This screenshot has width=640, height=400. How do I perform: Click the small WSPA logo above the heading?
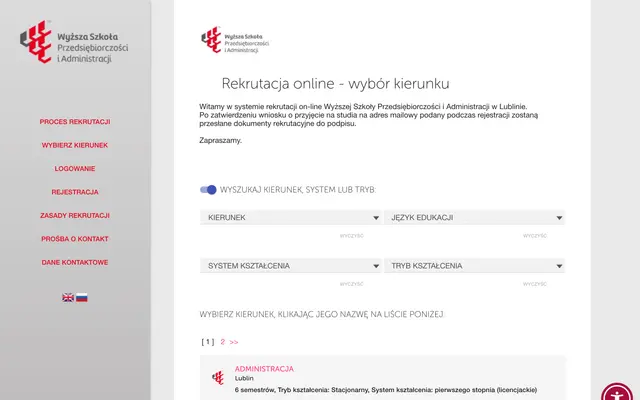[235, 40]
